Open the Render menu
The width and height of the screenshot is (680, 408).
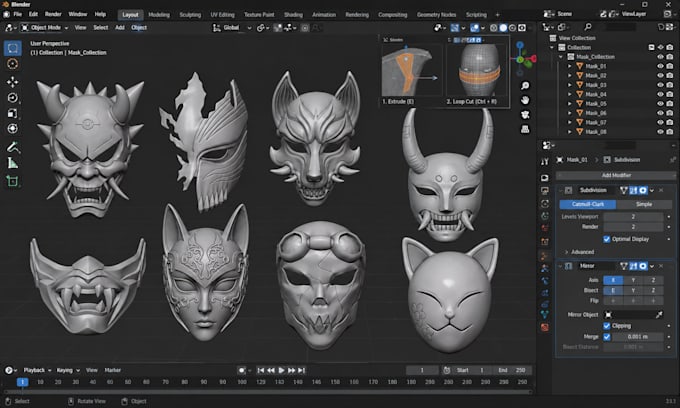click(53, 14)
